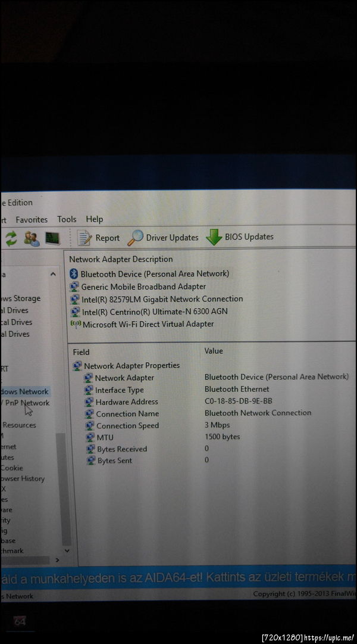The width and height of the screenshot is (357, 644).
Task: Click the Wi-Fi Direct Virtual Adapter icon
Action: (76, 324)
